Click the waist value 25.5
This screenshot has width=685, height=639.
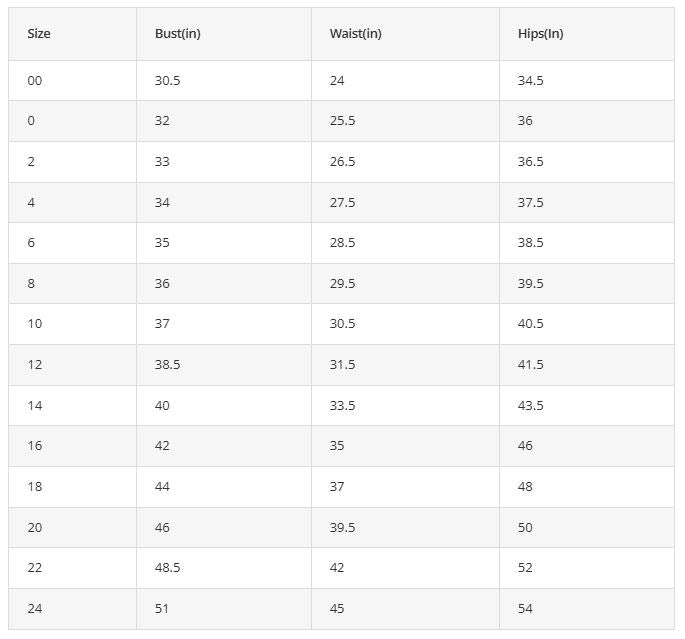click(342, 121)
